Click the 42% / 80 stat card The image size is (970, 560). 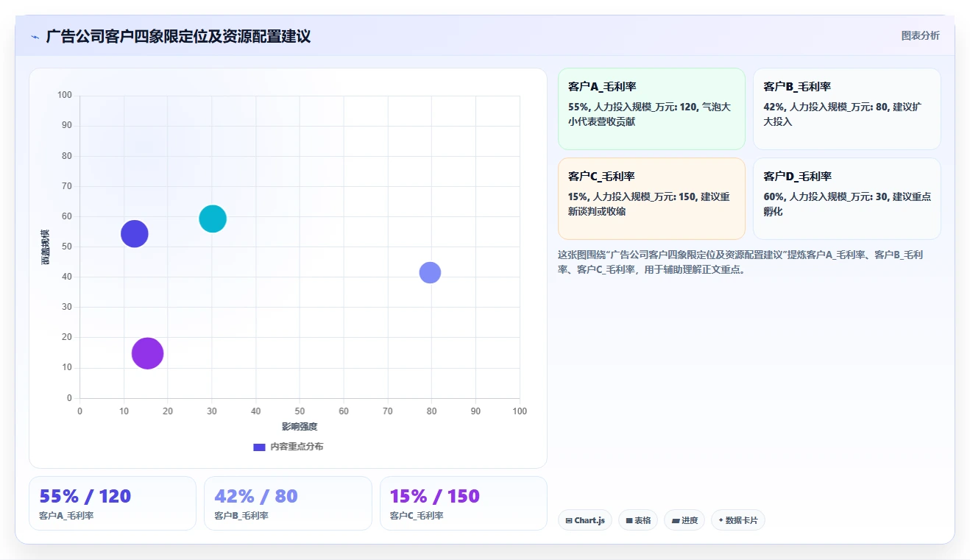tap(288, 503)
